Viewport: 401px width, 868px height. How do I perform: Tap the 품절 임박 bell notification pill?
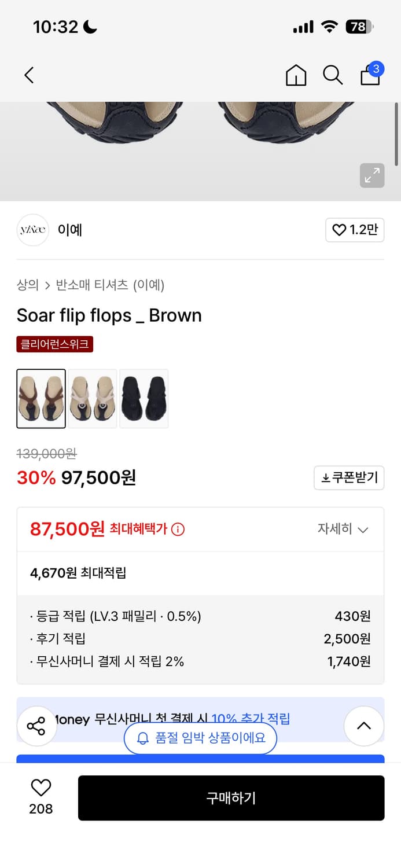[x=200, y=738]
